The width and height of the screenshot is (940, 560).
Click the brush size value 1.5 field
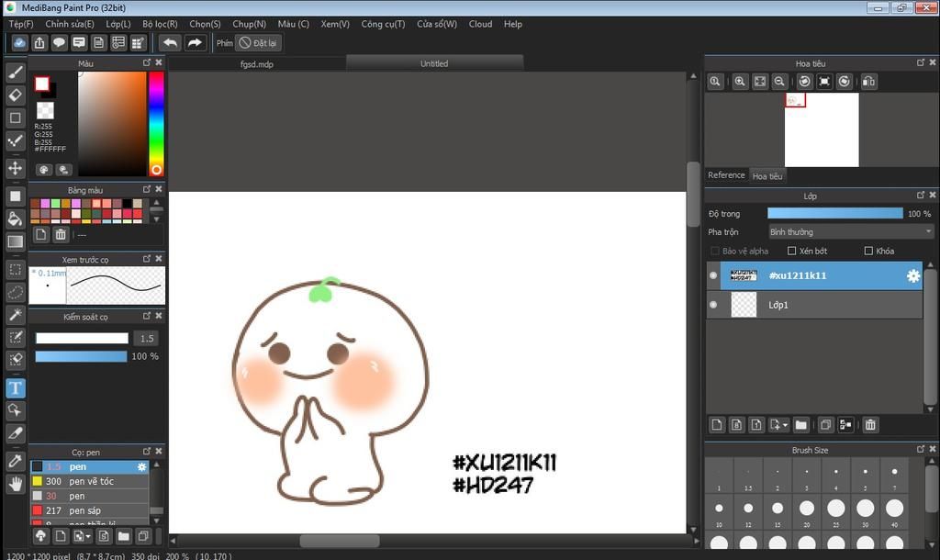pos(147,339)
